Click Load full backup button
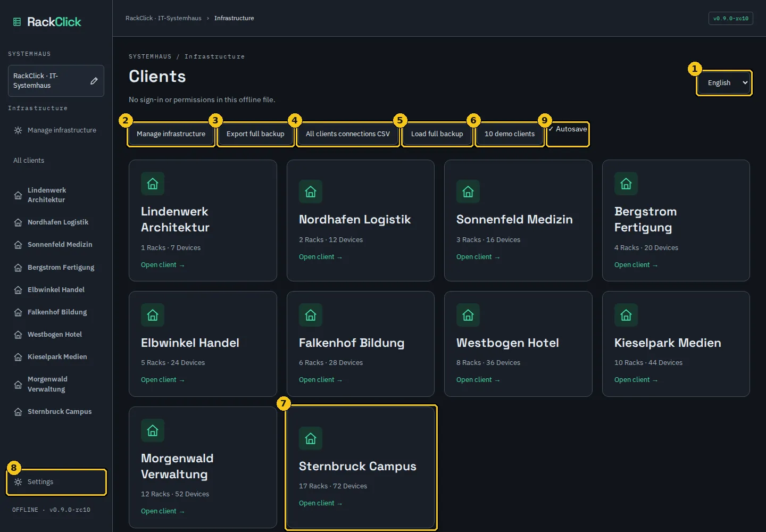 [437, 134]
